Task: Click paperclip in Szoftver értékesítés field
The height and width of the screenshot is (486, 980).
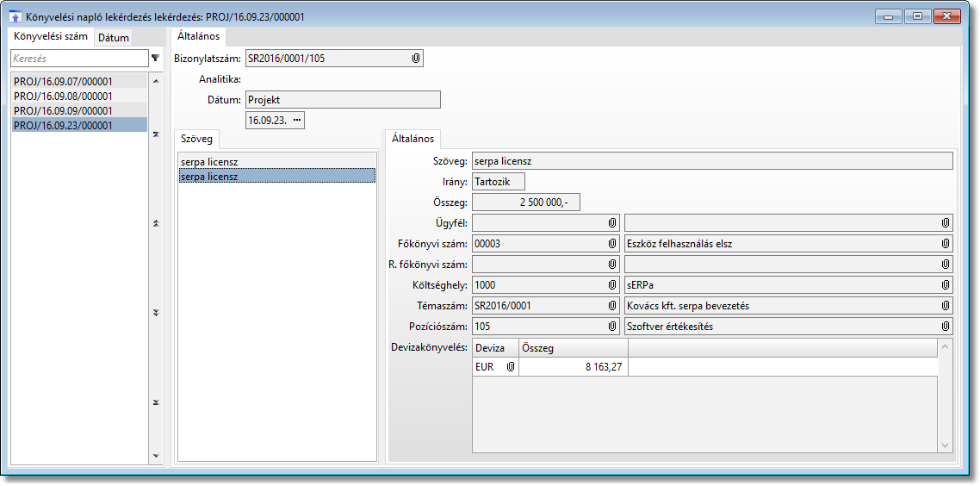Action: click(945, 327)
